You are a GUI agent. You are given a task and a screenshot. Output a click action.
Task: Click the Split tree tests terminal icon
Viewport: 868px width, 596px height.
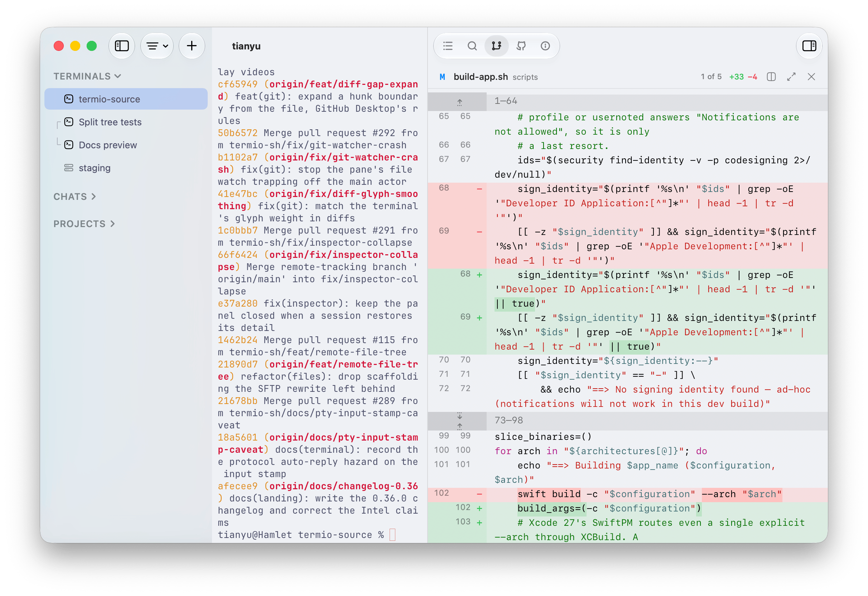coord(68,121)
